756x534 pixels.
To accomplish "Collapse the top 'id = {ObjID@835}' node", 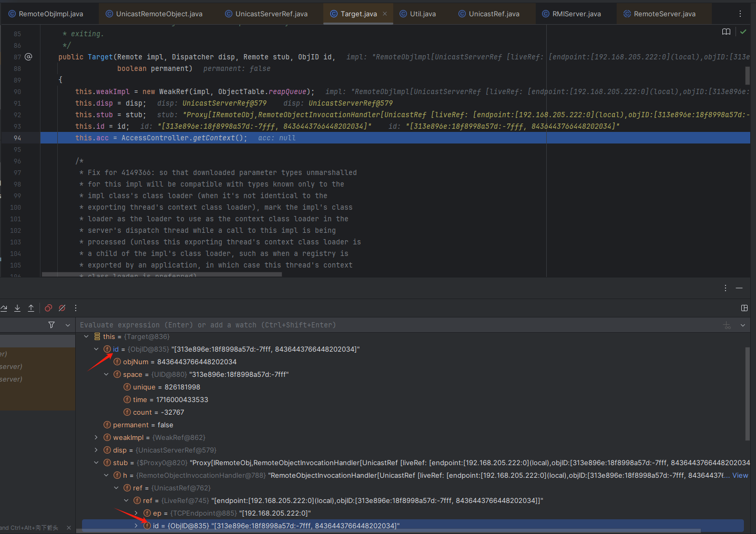I will click(96, 349).
